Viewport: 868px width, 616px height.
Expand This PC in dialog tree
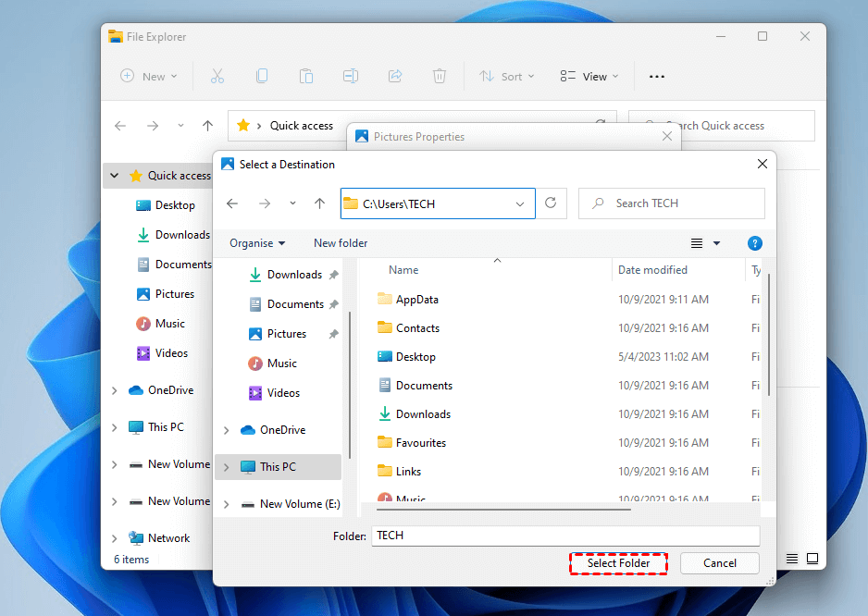227,467
